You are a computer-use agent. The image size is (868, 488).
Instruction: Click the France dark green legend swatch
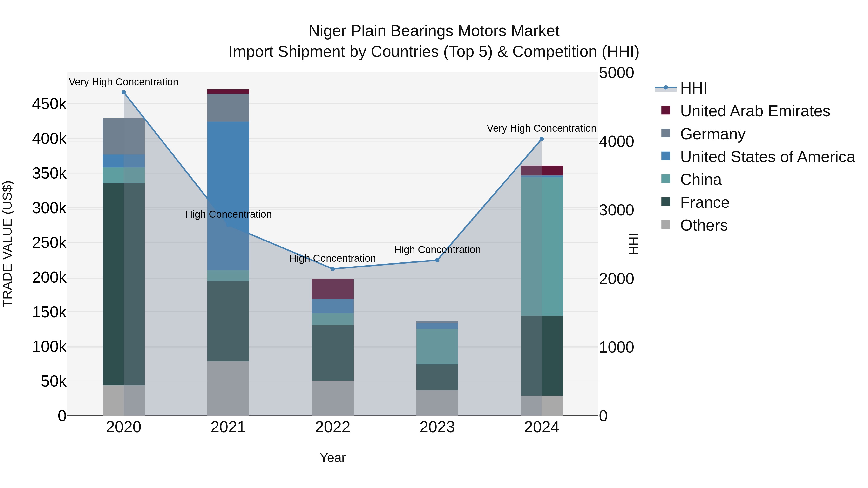point(665,202)
